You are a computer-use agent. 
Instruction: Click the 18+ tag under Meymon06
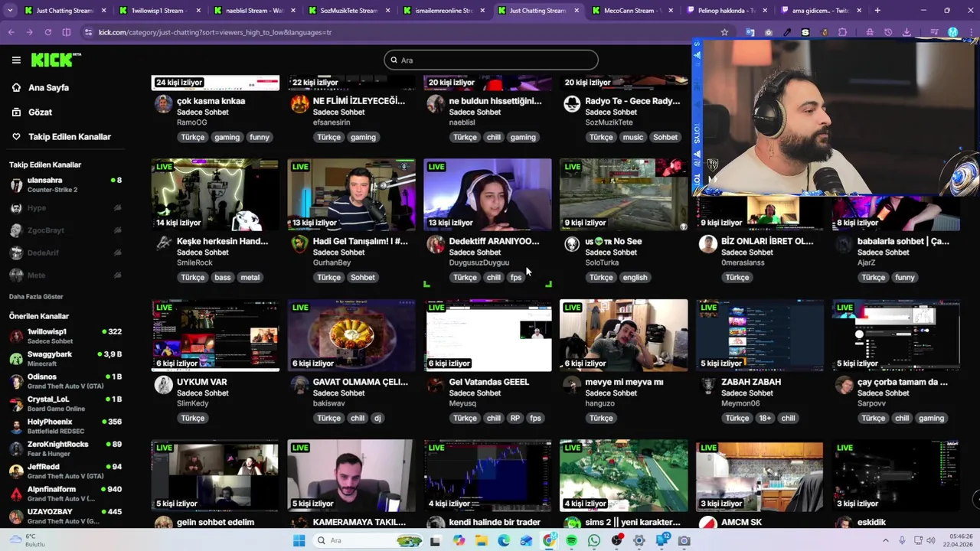click(765, 418)
